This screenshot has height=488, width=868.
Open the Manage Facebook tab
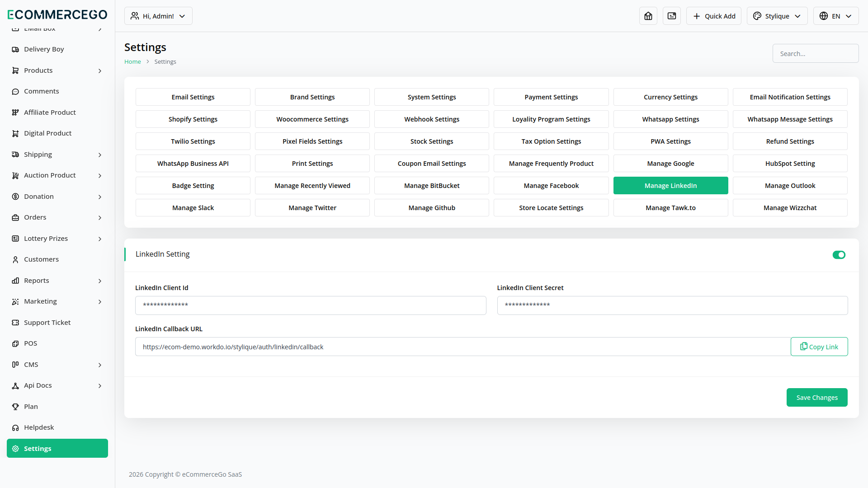[x=551, y=186]
